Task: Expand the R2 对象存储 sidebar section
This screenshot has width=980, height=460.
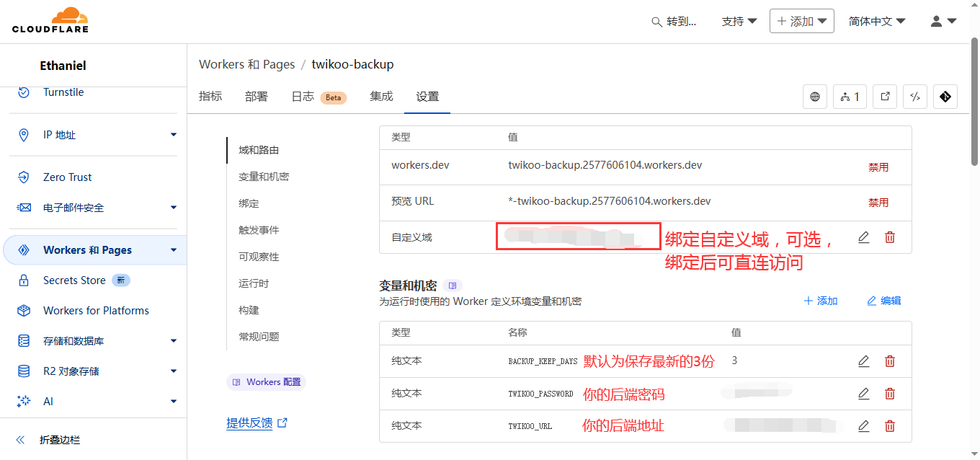Action: (x=173, y=371)
